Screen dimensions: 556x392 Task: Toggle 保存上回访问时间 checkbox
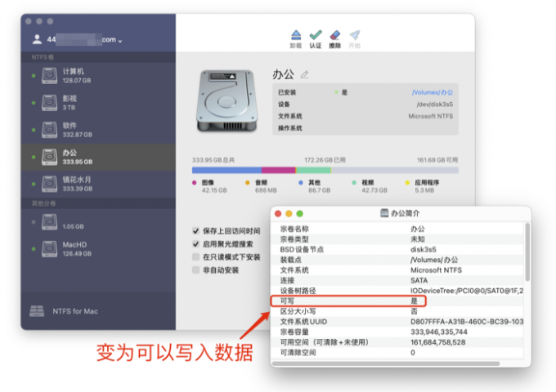coord(195,231)
